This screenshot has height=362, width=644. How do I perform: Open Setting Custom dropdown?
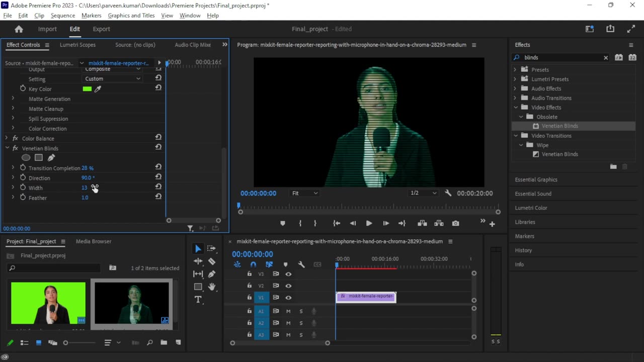113,79
